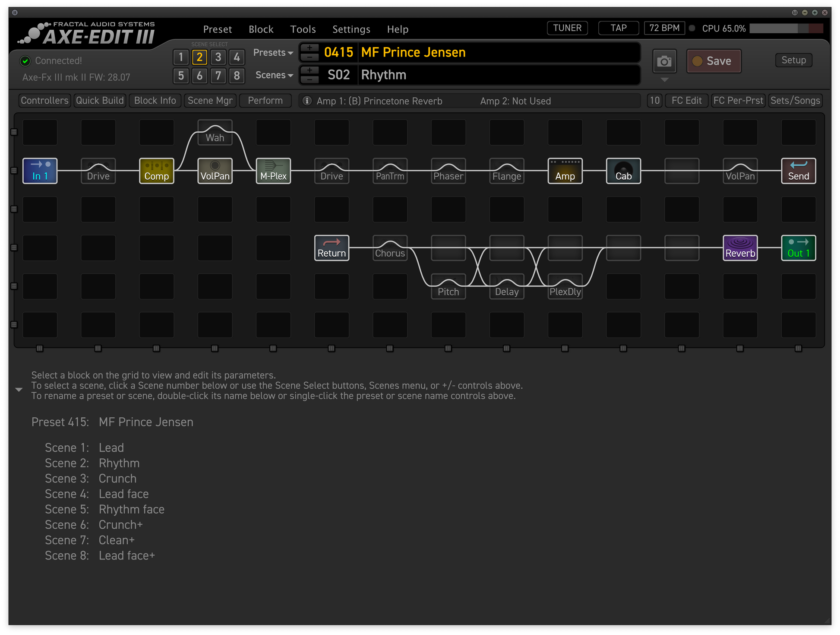Toggle the tempo LED beside 72 BPM
Viewport: 840px width, 635px height.
coord(692,29)
